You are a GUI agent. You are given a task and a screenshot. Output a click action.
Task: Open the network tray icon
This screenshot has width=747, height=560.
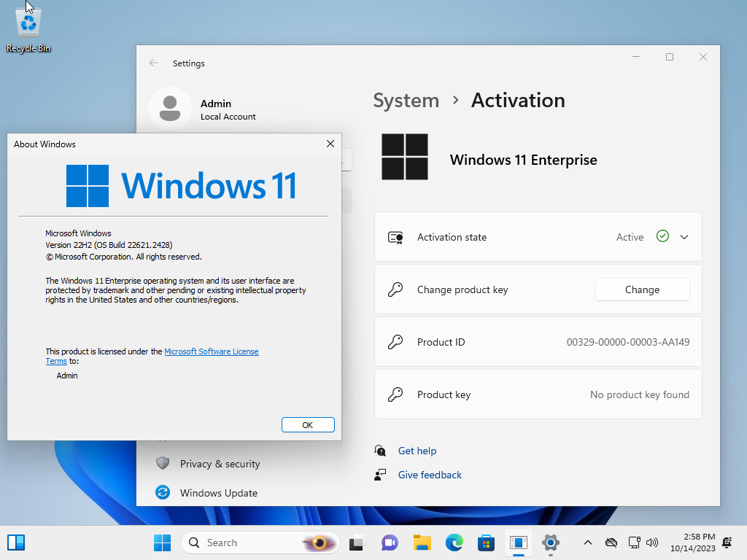pos(634,542)
